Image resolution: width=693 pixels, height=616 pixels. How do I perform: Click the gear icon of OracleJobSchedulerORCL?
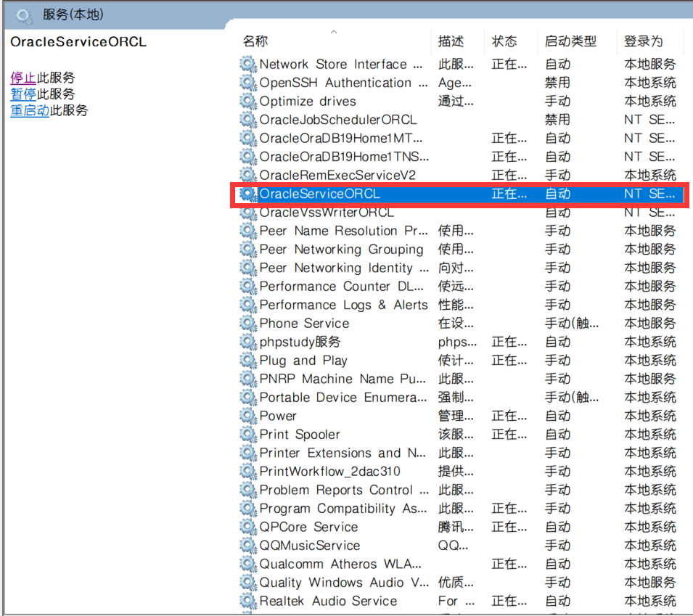[x=248, y=120]
